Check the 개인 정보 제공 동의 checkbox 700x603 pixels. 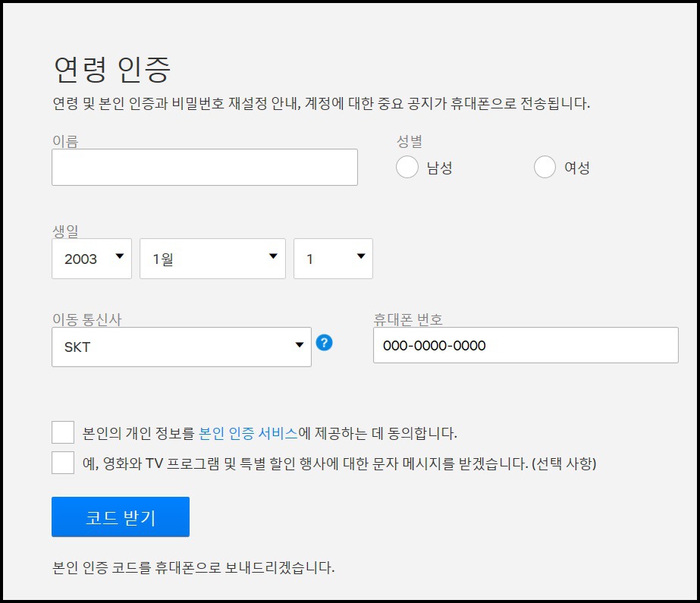(63, 432)
